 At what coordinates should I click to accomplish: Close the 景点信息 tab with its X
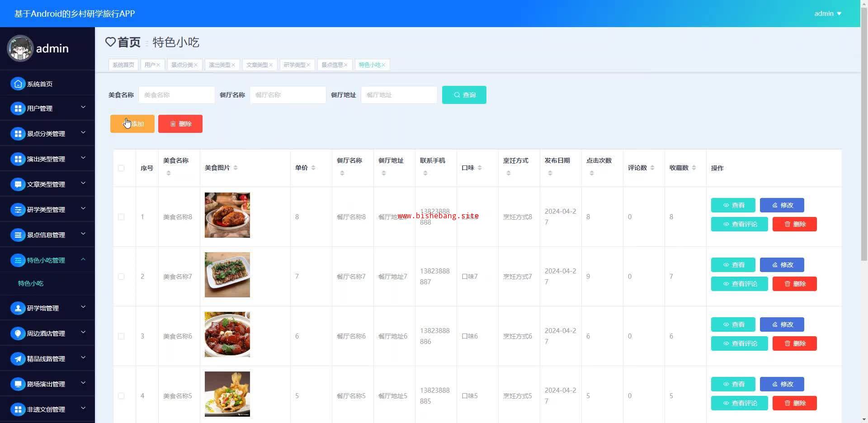(x=346, y=65)
